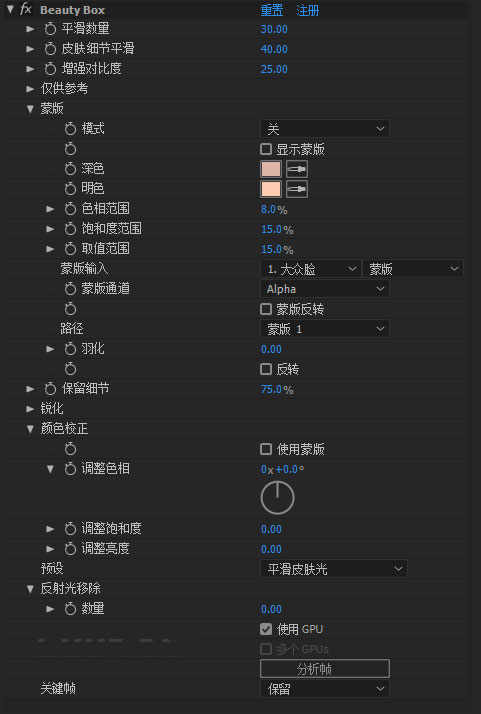This screenshot has width=481, height=714.
Task: Collapse the 蒙版 group
Action: [31, 109]
